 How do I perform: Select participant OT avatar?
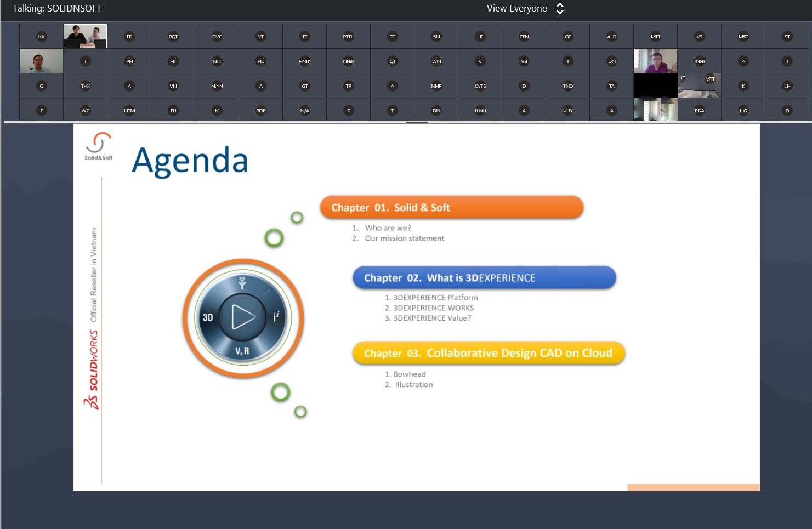click(x=568, y=37)
